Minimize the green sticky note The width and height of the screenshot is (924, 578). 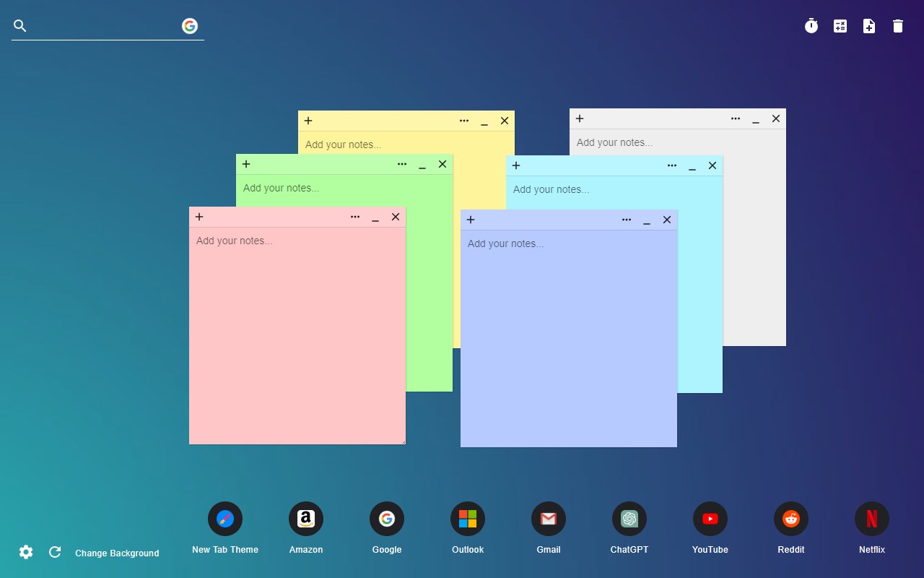tap(422, 165)
